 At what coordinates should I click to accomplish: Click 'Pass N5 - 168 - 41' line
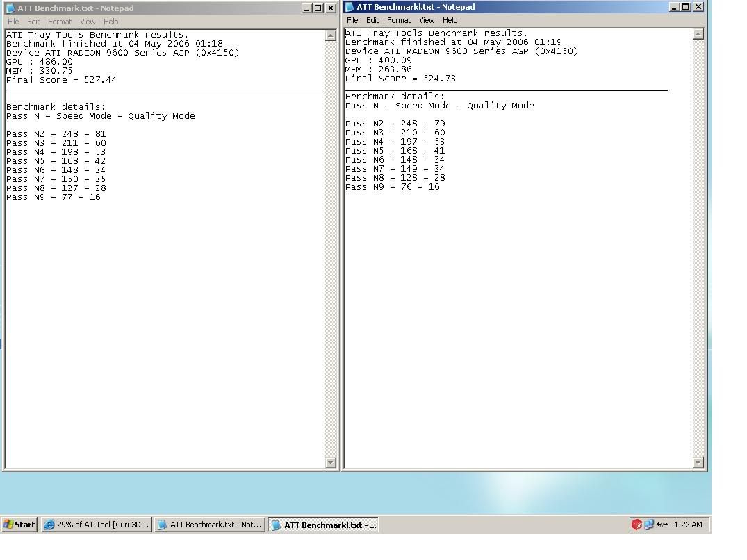pos(395,151)
